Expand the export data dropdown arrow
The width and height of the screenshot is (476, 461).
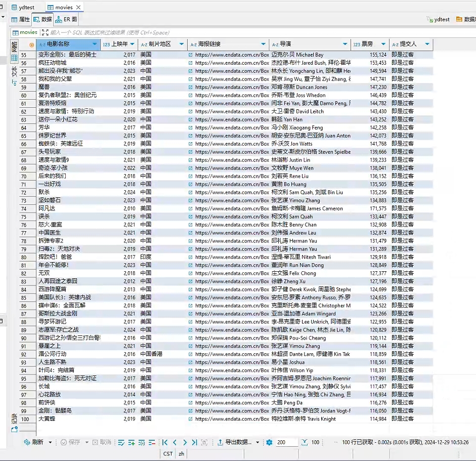pyautogui.click(x=257, y=442)
